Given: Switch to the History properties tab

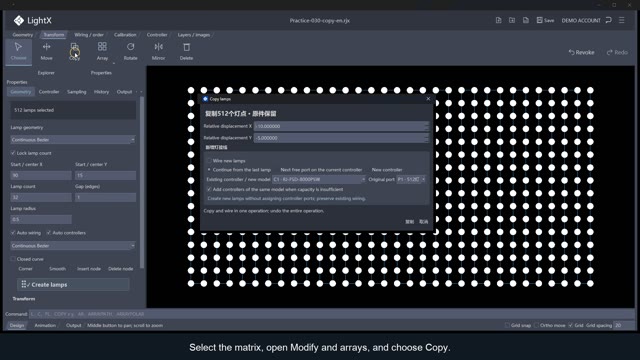Looking at the screenshot, I should pyautogui.click(x=101, y=92).
